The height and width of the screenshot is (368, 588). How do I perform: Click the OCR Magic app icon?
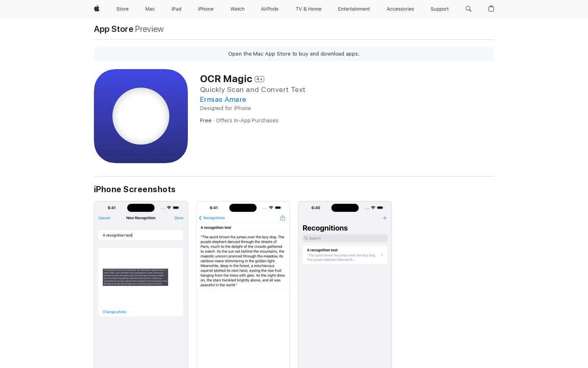(x=141, y=116)
